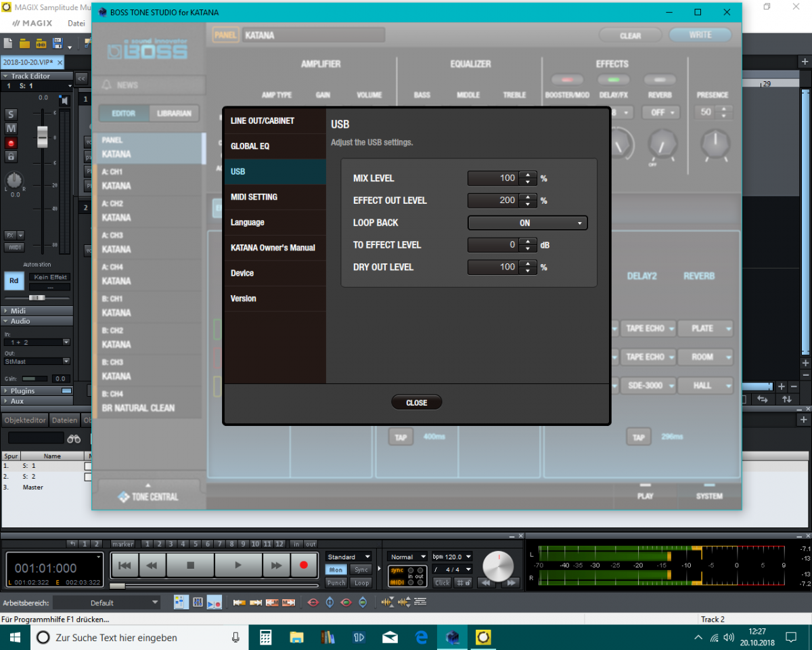Open the Mail app from the taskbar
This screenshot has width=812, height=650.
(x=390, y=637)
